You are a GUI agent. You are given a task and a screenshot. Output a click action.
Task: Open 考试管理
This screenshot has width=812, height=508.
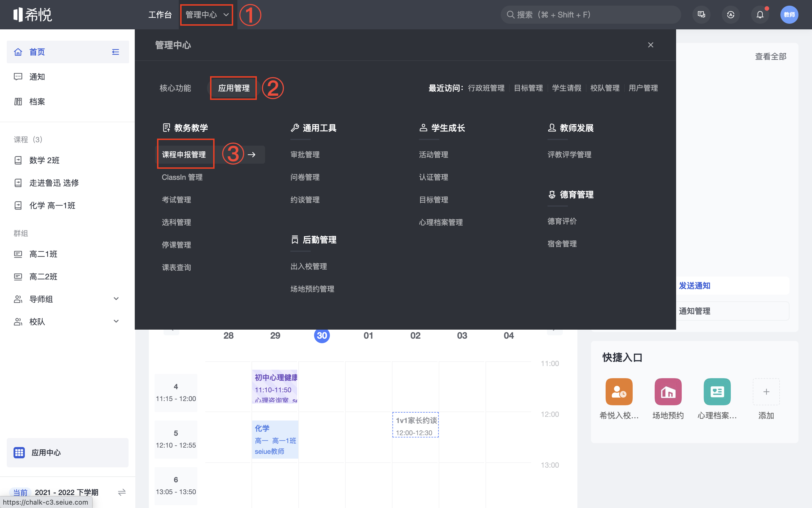[176, 200]
